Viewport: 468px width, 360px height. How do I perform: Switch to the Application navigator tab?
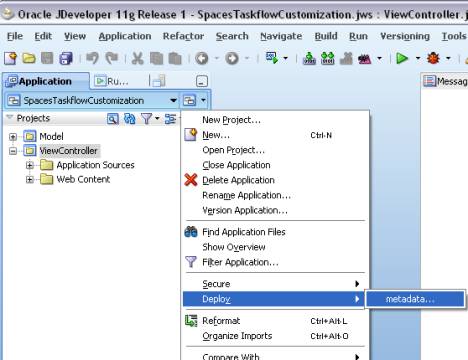tap(46, 81)
